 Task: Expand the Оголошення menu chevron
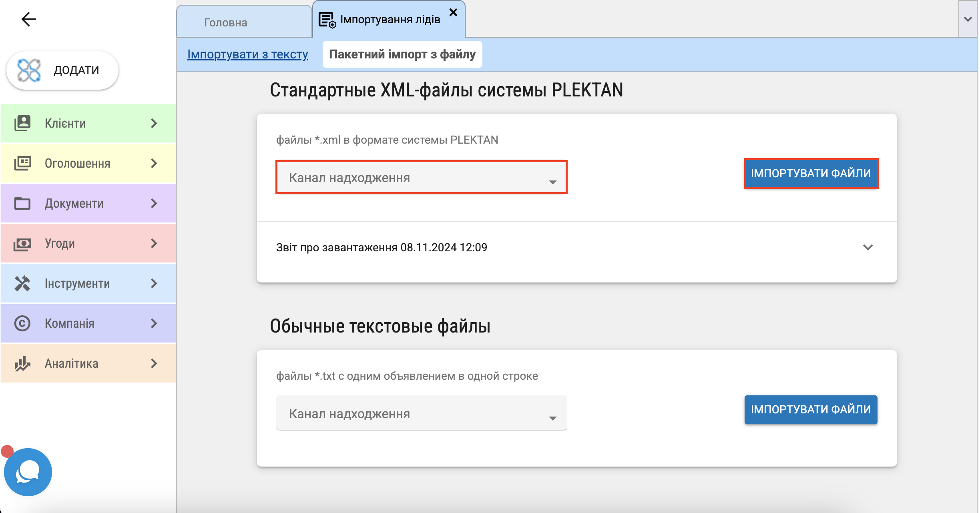pyautogui.click(x=154, y=163)
